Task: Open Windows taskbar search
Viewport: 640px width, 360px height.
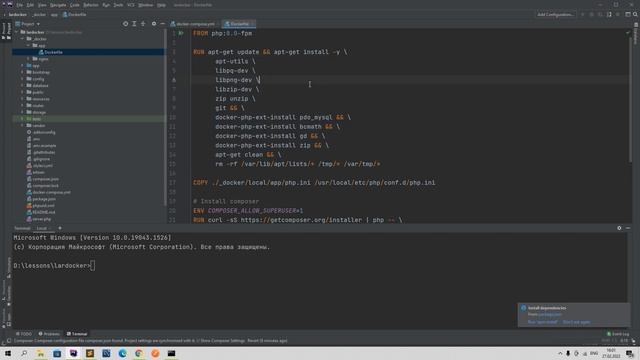Action: tap(24, 353)
